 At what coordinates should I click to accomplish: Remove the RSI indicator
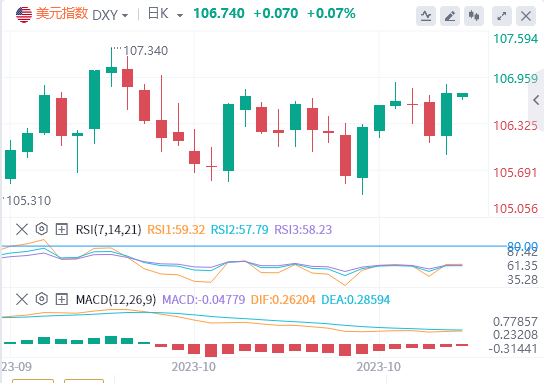pyautogui.click(x=22, y=229)
